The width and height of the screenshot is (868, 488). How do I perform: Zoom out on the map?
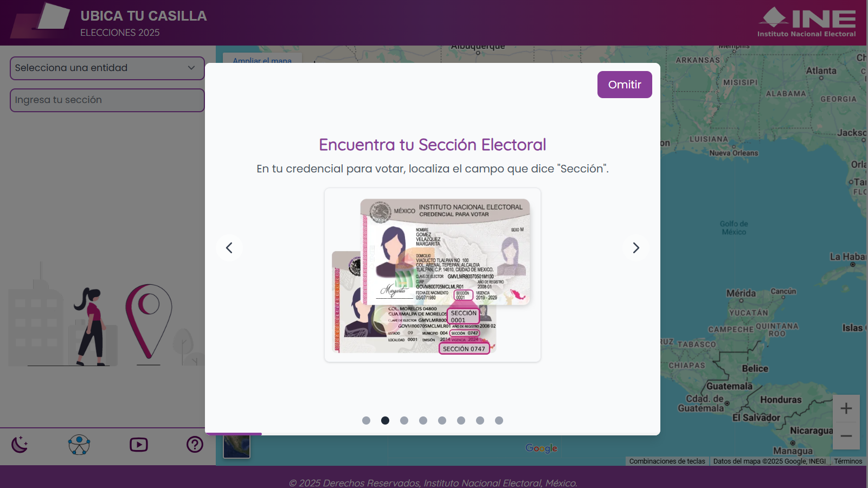click(x=846, y=436)
